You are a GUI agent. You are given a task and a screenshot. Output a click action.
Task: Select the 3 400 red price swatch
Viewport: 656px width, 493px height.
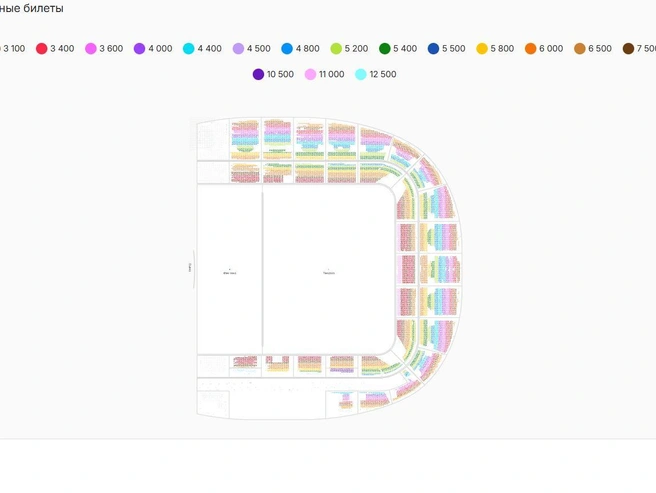coord(41,49)
